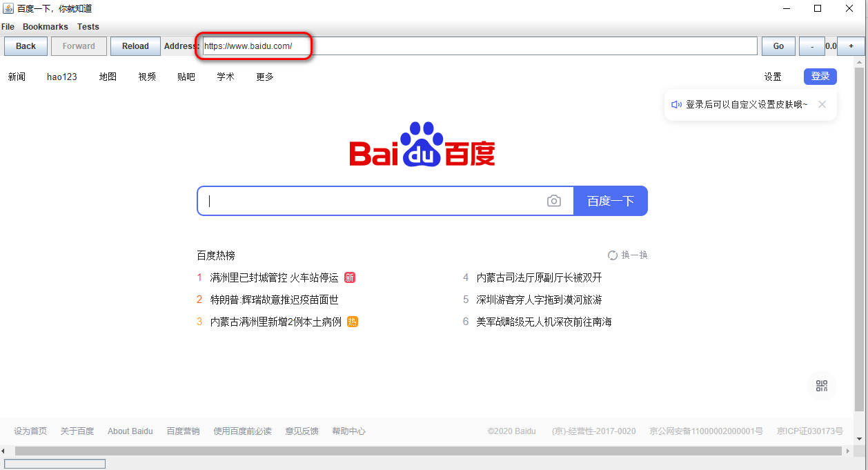Close the login skin tip popup

[822, 104]
